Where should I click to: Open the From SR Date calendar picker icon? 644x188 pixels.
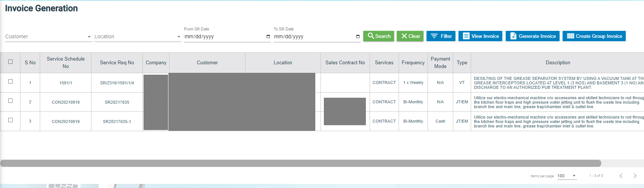pos(268,36)
